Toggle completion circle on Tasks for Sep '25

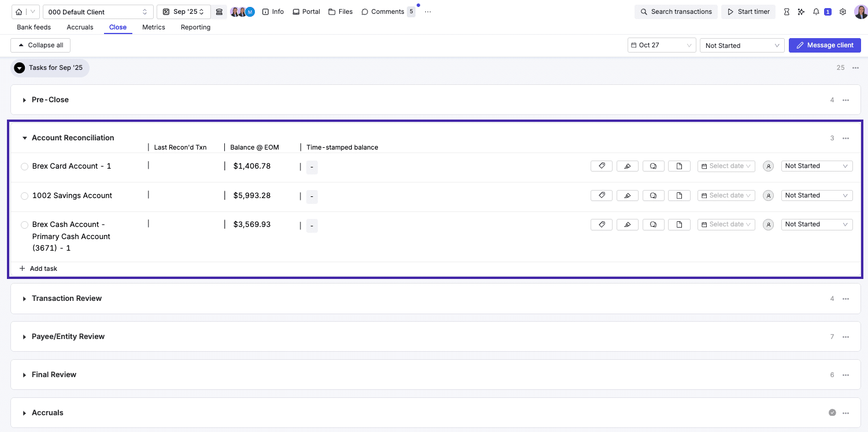[x=19, y=68]
